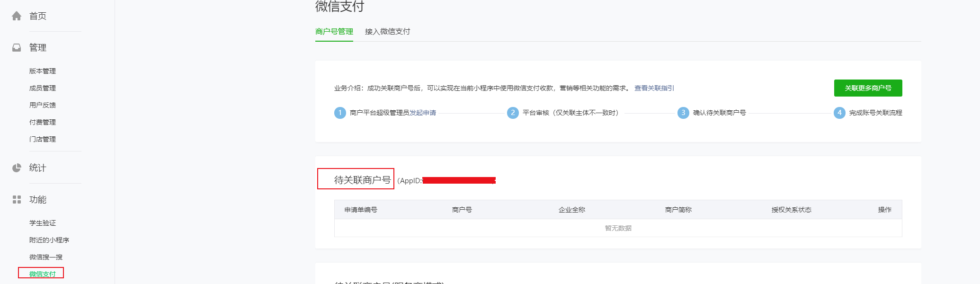The height and width of the screenshot is (284, 980).
Task: Open 微信搜一搜 feature
Action: click(x=46, y=257)
